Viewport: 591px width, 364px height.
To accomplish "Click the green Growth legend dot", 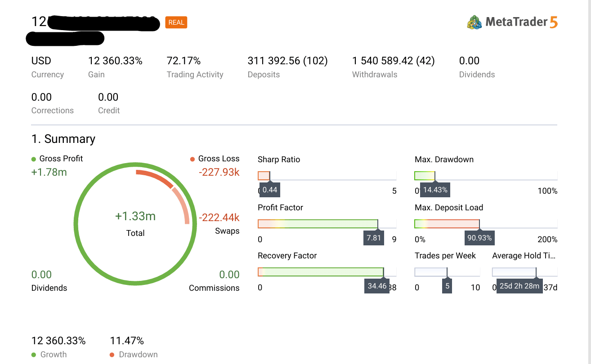I will click(34, 355).
